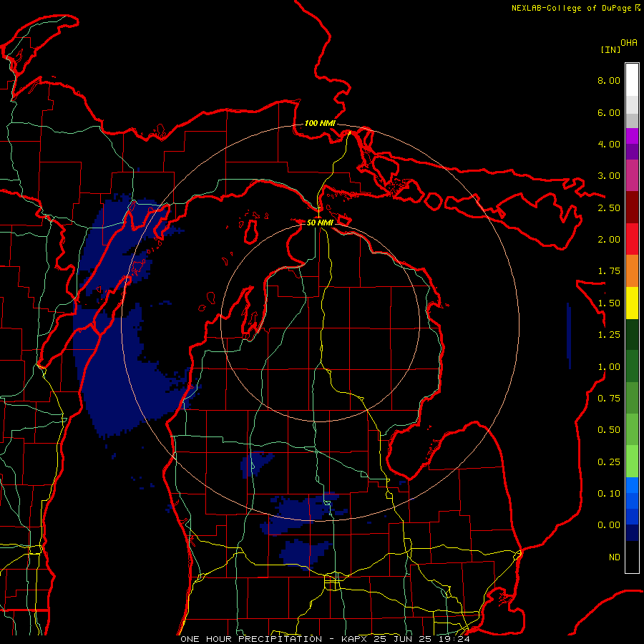Pick the bright red swatch beside 2.00
This screenshot has height=644, width=644.
click(632, 239)
